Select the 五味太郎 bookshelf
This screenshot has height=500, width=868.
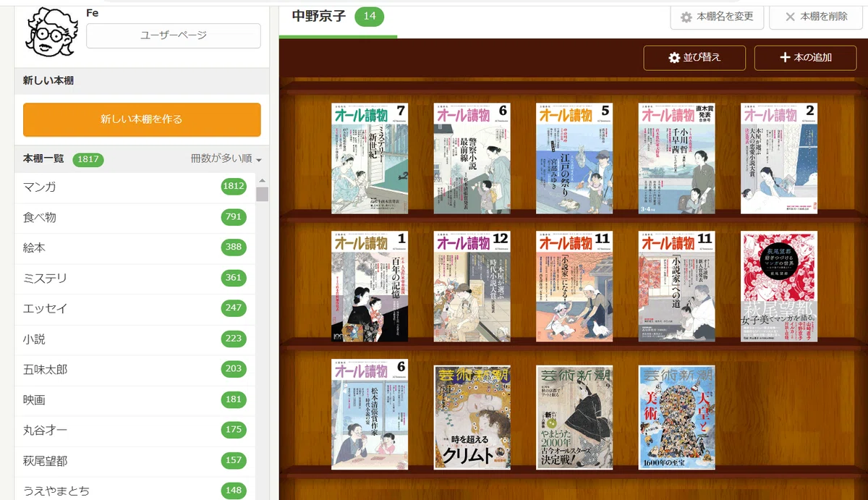(x=135, y=370)
